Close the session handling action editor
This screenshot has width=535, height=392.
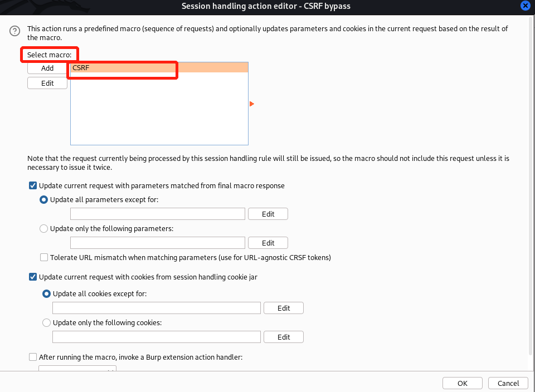coord(525,6)
